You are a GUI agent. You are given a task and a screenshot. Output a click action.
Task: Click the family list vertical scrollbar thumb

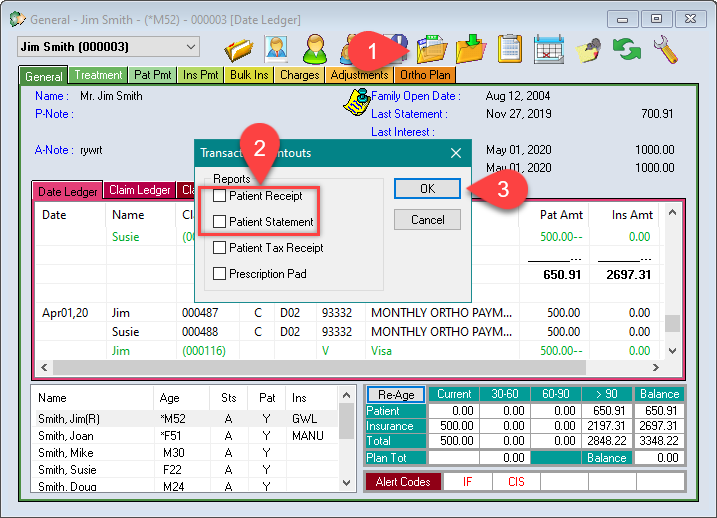point(346,421)
